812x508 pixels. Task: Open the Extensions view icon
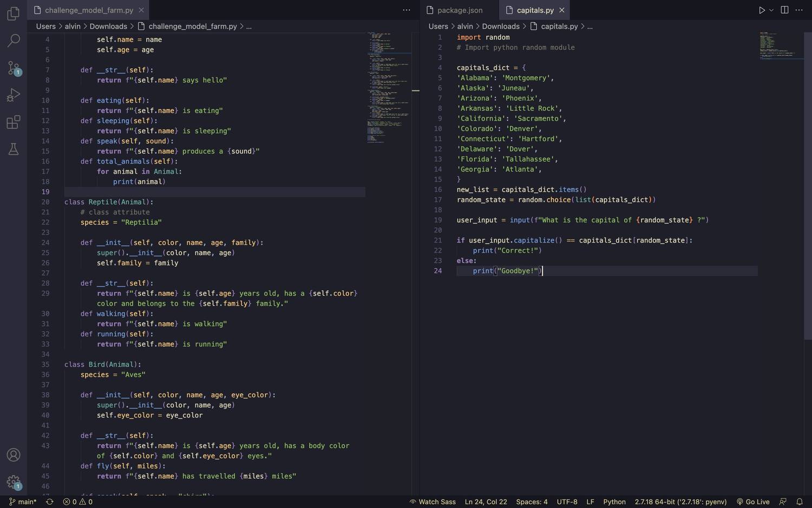coord(14,122)
